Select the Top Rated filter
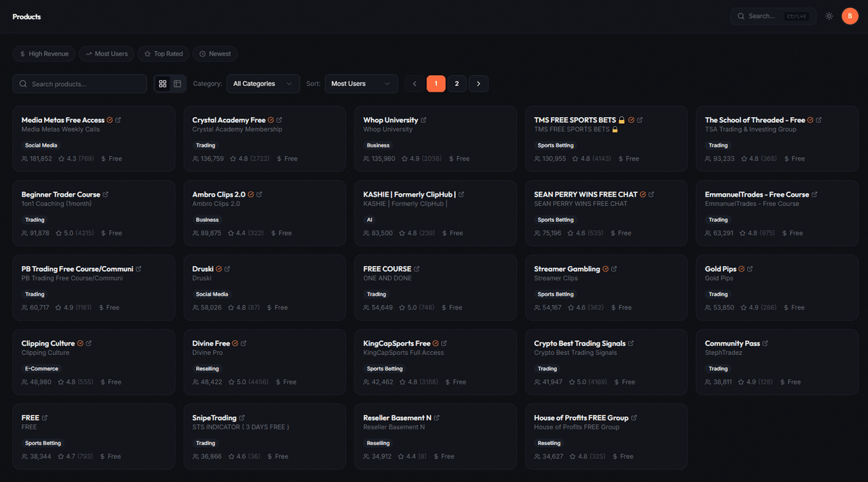The height and width of the screenshot is (482, 868). (163, 53)
